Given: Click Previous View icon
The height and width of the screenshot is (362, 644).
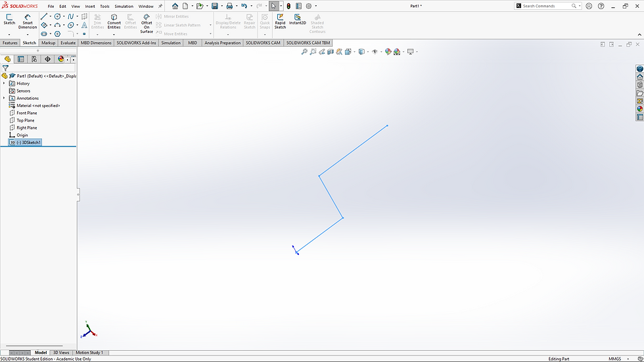Looking at the screenshot, I should 322,52.
